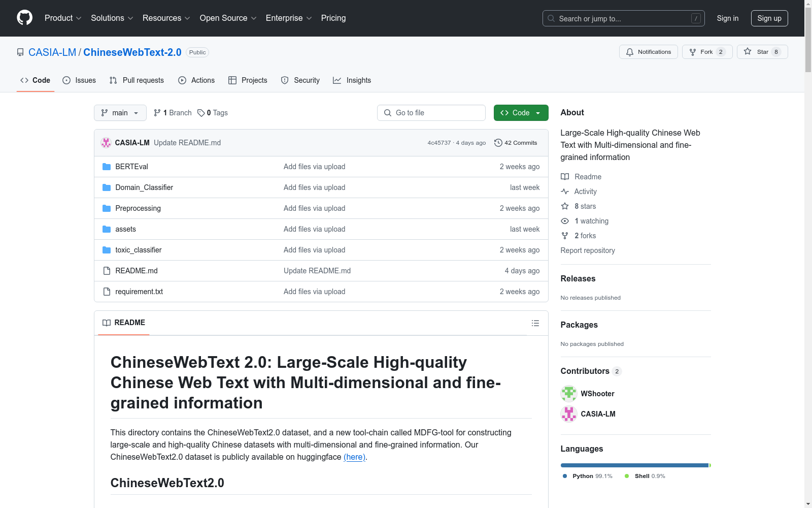This screenshot has height=508, width=812.
Task: Switch to the Insights tab
Action: pyautogui.click(x=352, y=80)
